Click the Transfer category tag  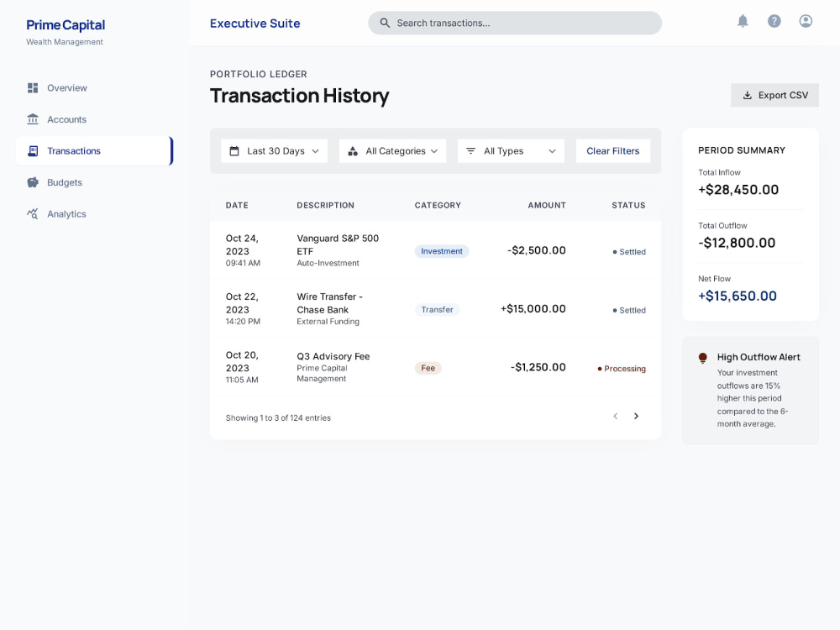437,310
